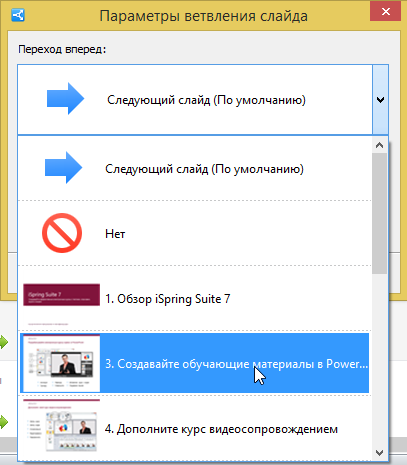Viewport: 407px width, 465px height.
Task: Collapse the Переход вперед dropdown arrow
Action: click(380, 100)
